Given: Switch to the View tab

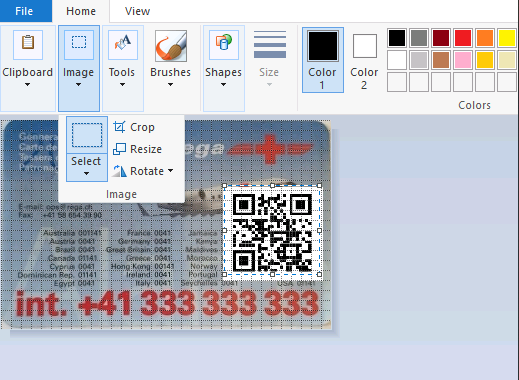Looking at the screenshot, I should pyautogui.click(x=137, y=11).
